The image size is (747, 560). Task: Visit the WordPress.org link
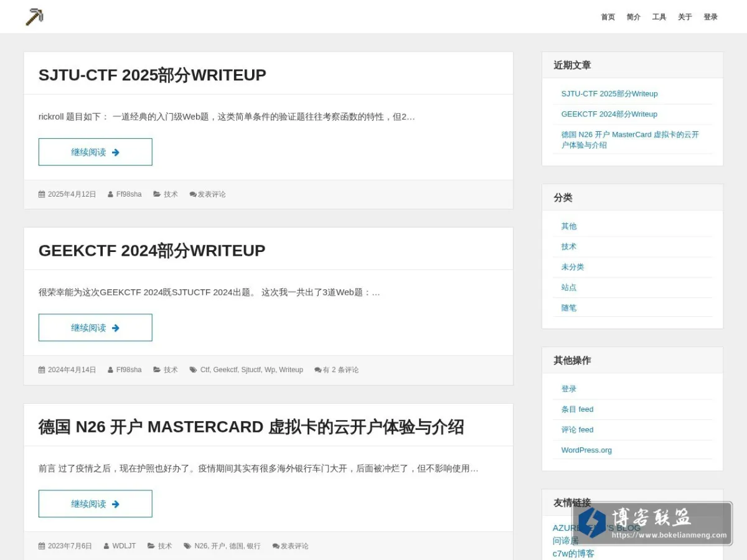[x=586, y=450]
